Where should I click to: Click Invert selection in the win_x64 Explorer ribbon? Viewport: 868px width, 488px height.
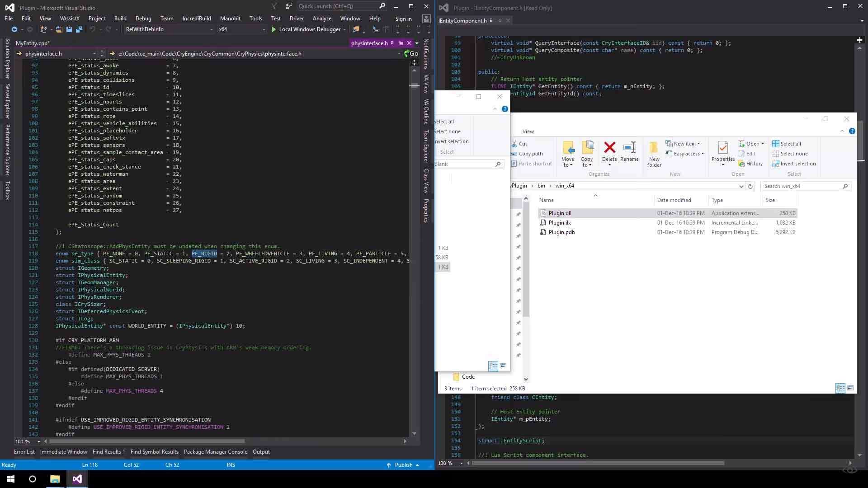click(x=794, y=164)
